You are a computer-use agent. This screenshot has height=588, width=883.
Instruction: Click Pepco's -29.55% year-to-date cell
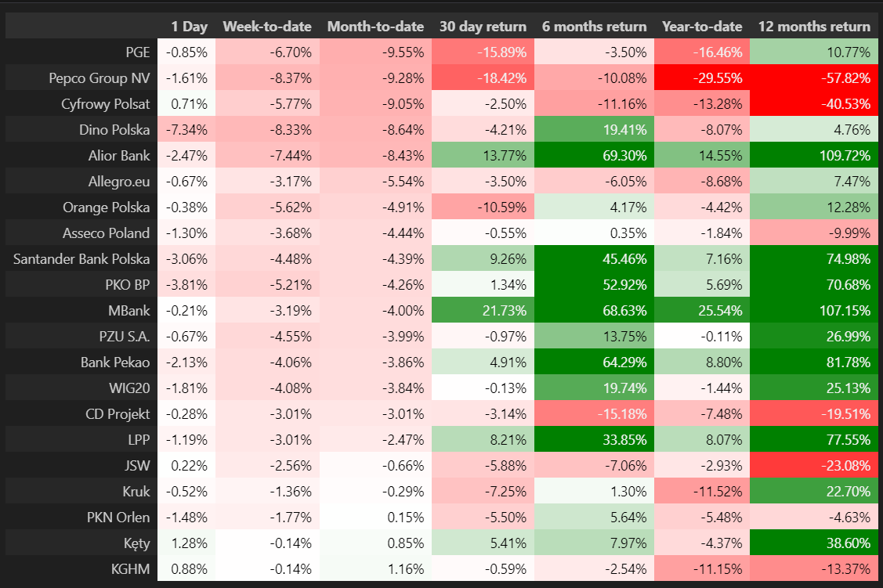pos(702,78)
